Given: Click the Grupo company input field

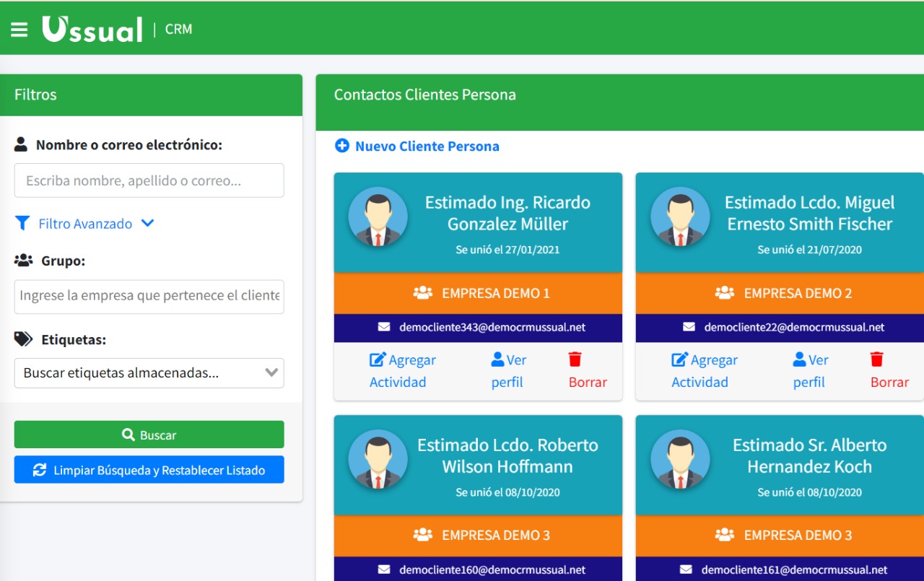Looking at the screenshot, I should click(x=149, y=296).
